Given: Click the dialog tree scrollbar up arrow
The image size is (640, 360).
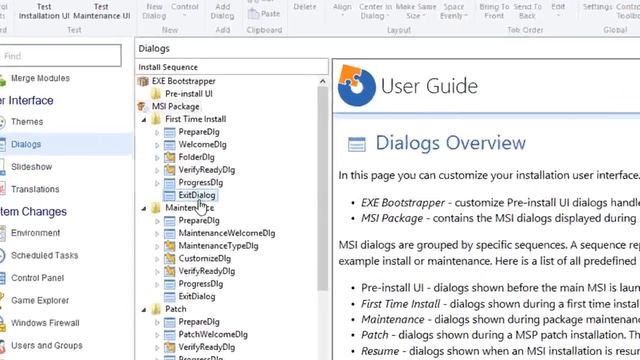Looking at the screenshot, I should point(322,81).
